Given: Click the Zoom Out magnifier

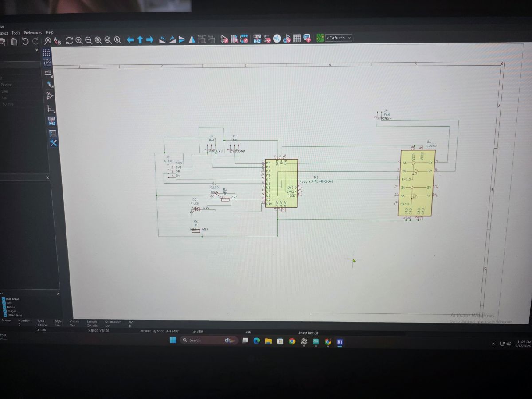Looking at the screenshot, I should 89,41.
